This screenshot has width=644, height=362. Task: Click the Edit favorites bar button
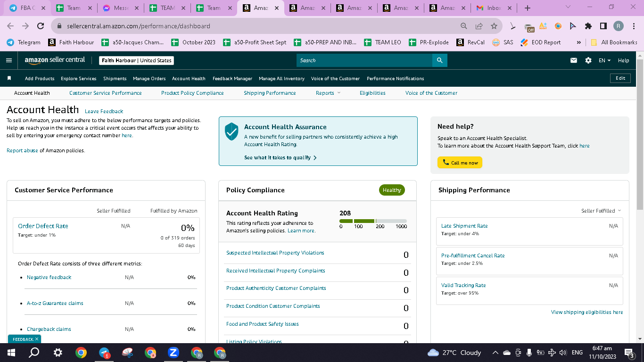pyautogui.click(x=620, y=78)
